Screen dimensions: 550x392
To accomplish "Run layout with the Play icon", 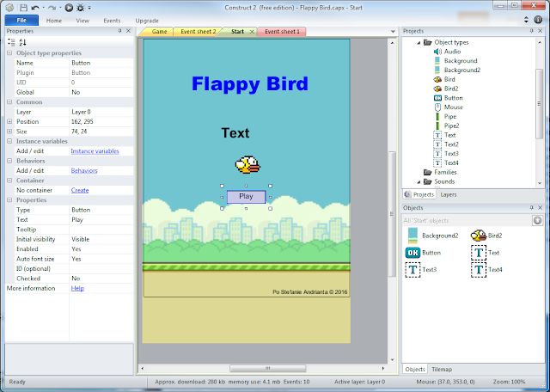I will coord(69,8).
